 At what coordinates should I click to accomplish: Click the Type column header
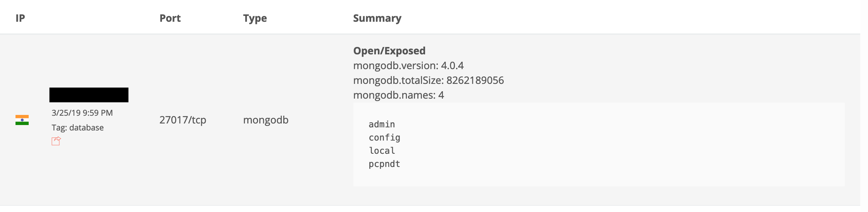255,18
